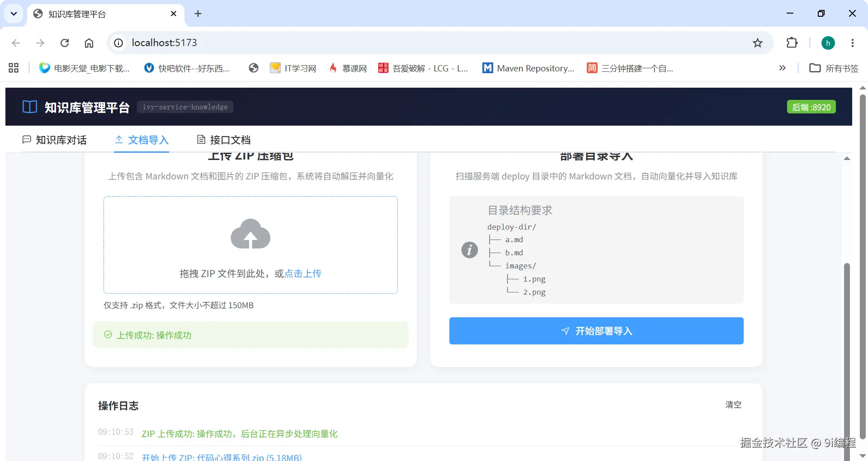Click log entry ZIP 上传成功
868x461 pixels.
[240, 434]
